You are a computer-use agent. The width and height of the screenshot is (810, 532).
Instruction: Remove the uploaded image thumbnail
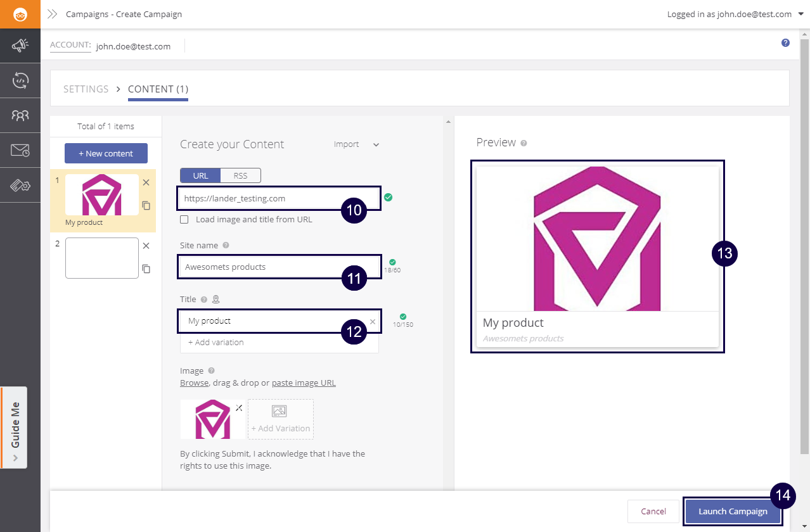click(239, 408)
